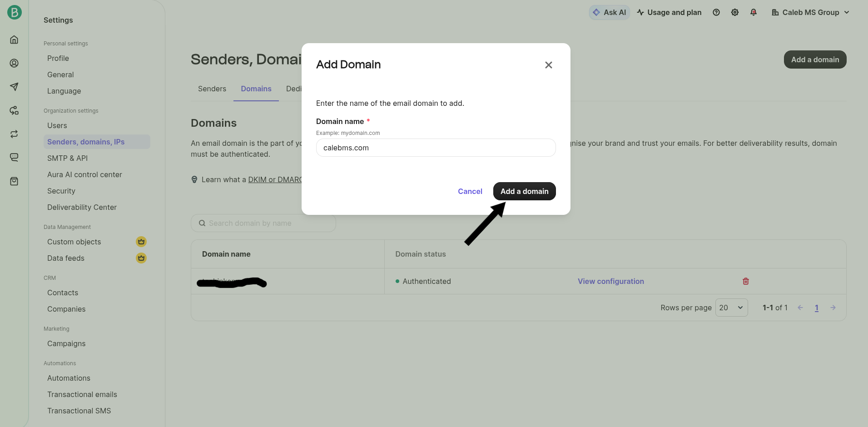
Task: Open Transactional SMS settings
Action: pyautogui.click(x=79, y=411)
